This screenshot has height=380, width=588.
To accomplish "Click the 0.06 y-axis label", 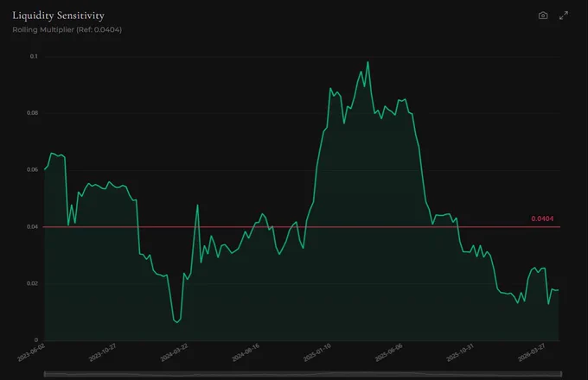I will tap(32, 169).
